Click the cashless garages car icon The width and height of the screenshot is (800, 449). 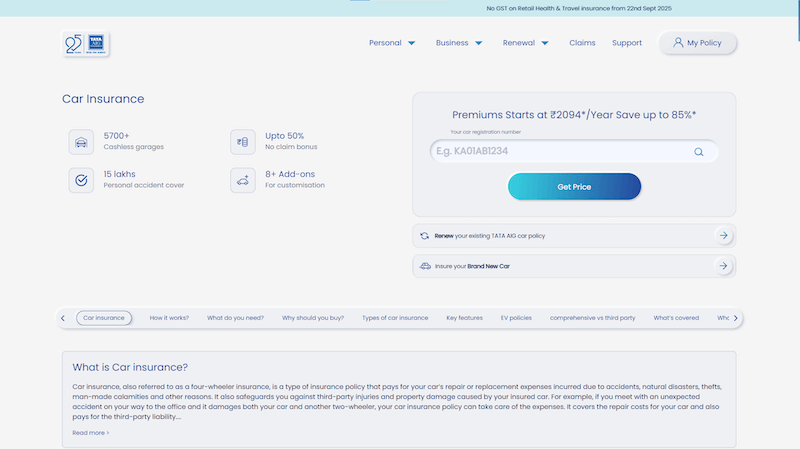coord(80,141)
